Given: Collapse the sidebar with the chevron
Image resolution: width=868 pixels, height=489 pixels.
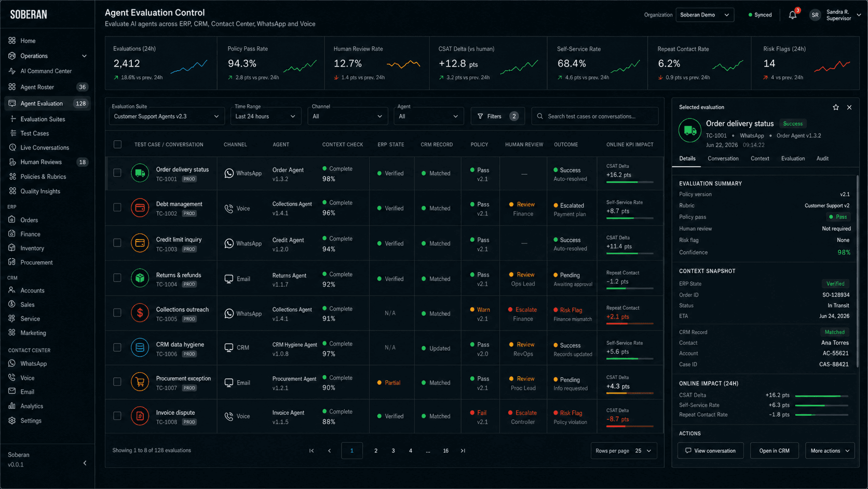Looking at the screenshot, I should tap(85, 463).
